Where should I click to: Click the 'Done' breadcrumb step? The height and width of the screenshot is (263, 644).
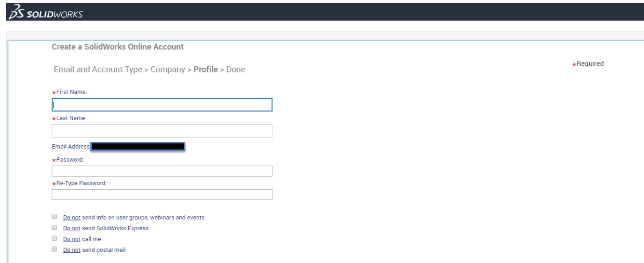point(235,69)
